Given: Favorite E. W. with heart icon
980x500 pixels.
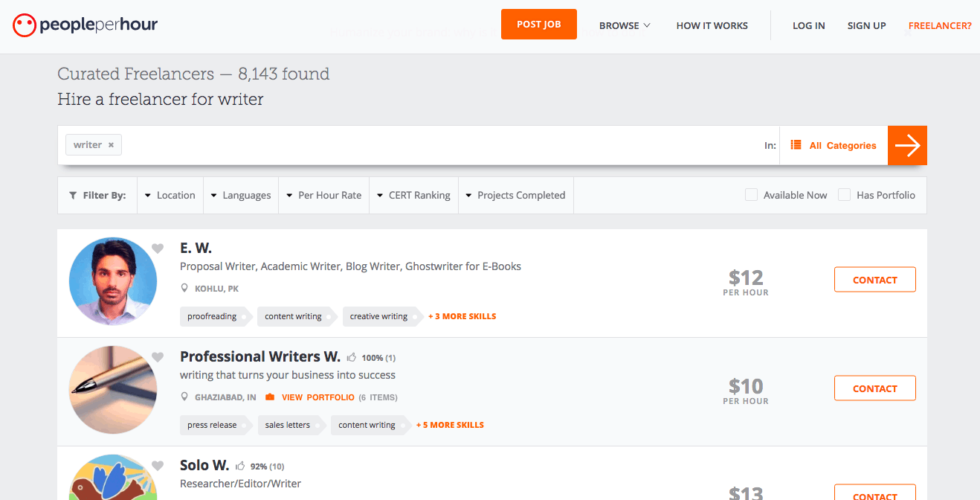Looking at the screenshot, I should [158, 249].
